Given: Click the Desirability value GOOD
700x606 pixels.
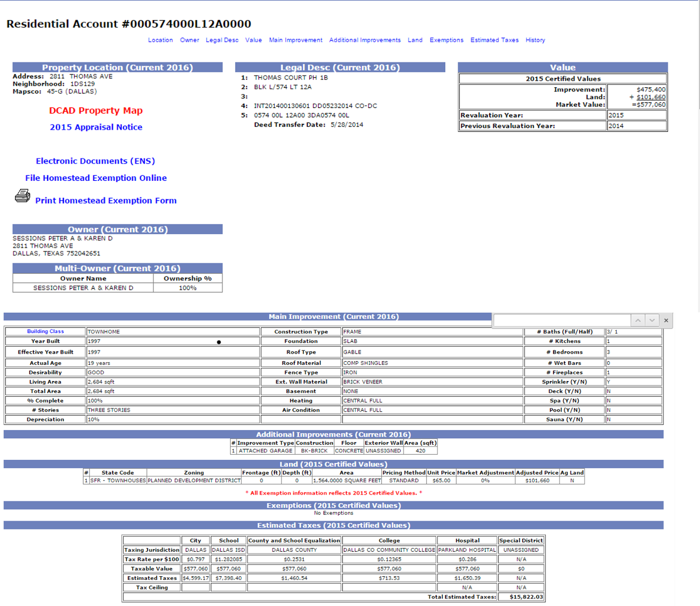Looking at the screenshot, I should (96, 372).
